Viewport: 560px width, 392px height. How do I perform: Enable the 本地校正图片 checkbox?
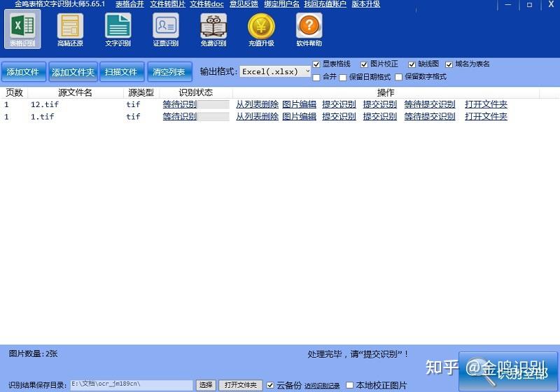pos(349,385)
